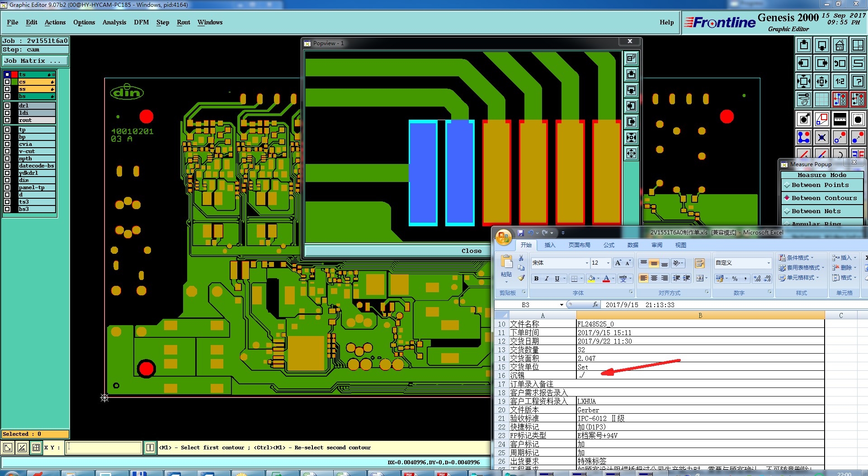
Task: Click the connected net nodes icon
Action: click(804, 137)
